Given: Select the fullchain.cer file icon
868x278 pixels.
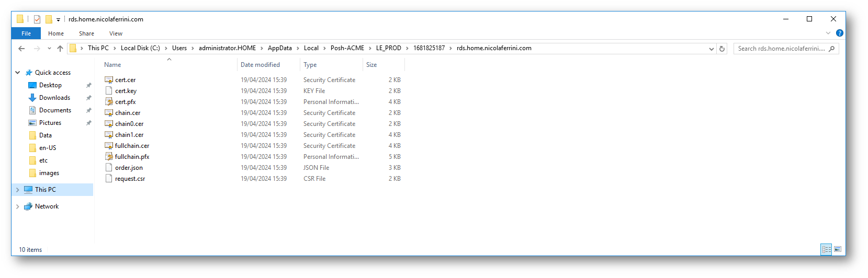Looking at the screenshot, I should tap(109, 146).
